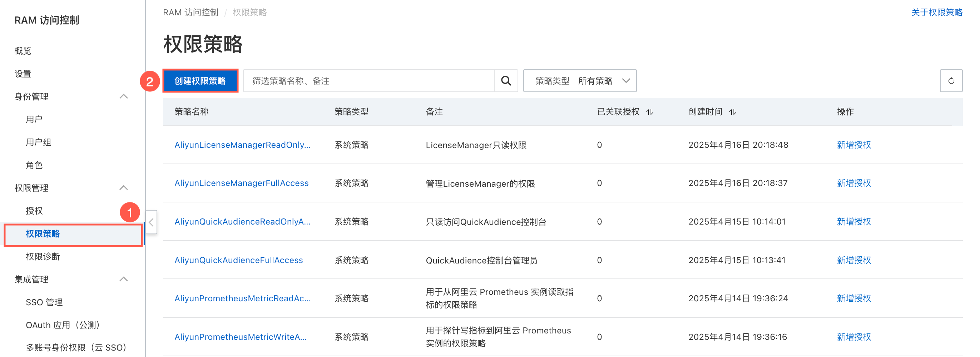This screenshot has height=357, width=980.
Task: Click RAM 访问控制 breadcrumb
Action: 190,12
